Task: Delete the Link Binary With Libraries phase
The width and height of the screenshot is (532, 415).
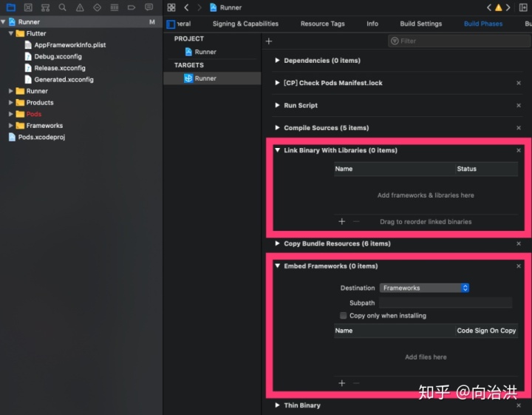Action: 519,150
